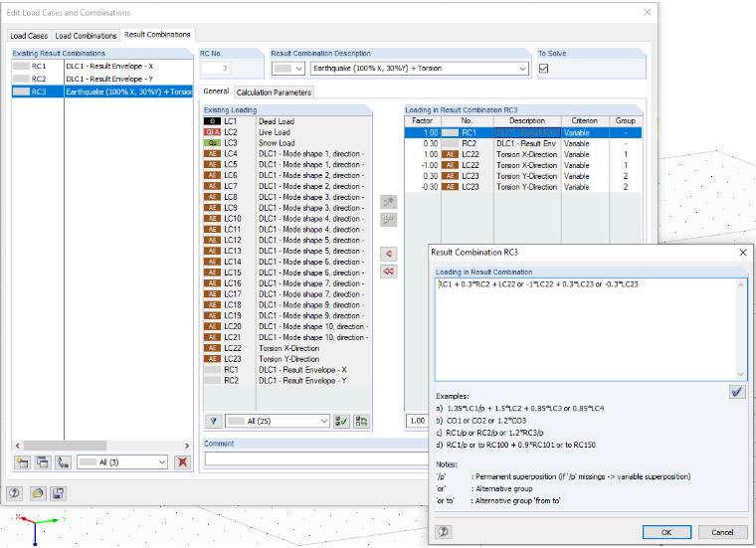Viewport: 756px width, 548px height.
Task: Click the AE icon of LC22 in Existing Loading
Action: (x=212, y=348)
